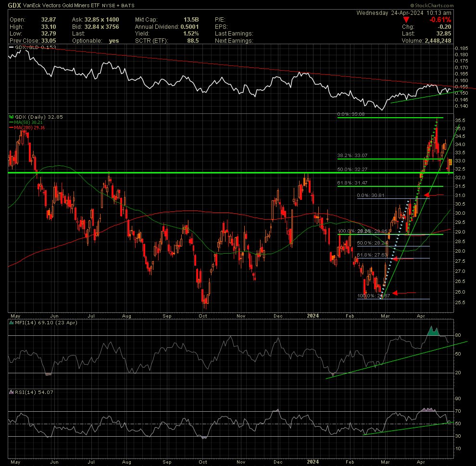476x466 pixels.
Task: Click the MA(50) 30.21 legend text
Action: pyautogui.click(x=28, y=122)
